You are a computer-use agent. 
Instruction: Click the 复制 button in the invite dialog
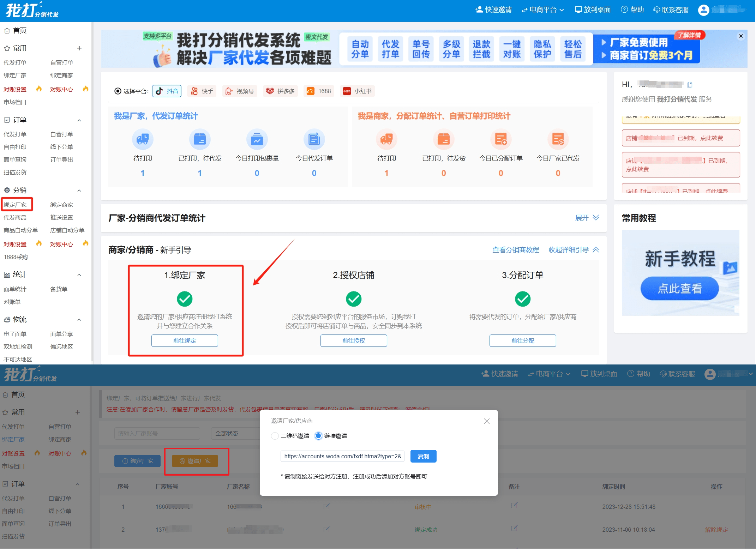tap(423, 456)
